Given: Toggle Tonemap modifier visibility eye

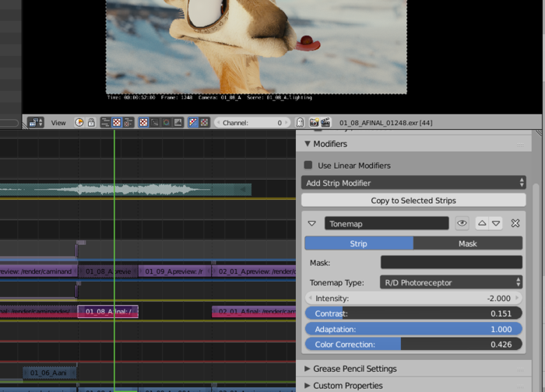Looking at the screenshot, I should (462, 223).
